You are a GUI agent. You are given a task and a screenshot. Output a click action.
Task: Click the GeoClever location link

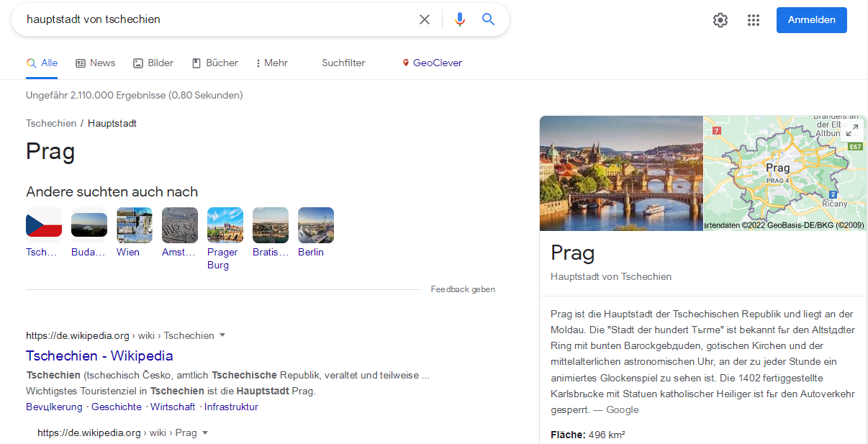[x=432, y=63]
